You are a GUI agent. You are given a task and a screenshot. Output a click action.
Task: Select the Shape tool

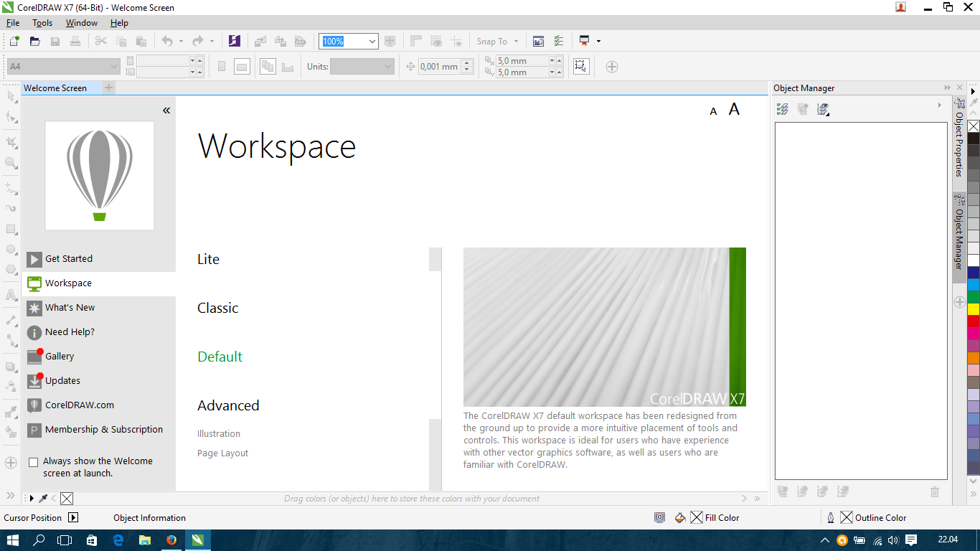coord(11,117)
